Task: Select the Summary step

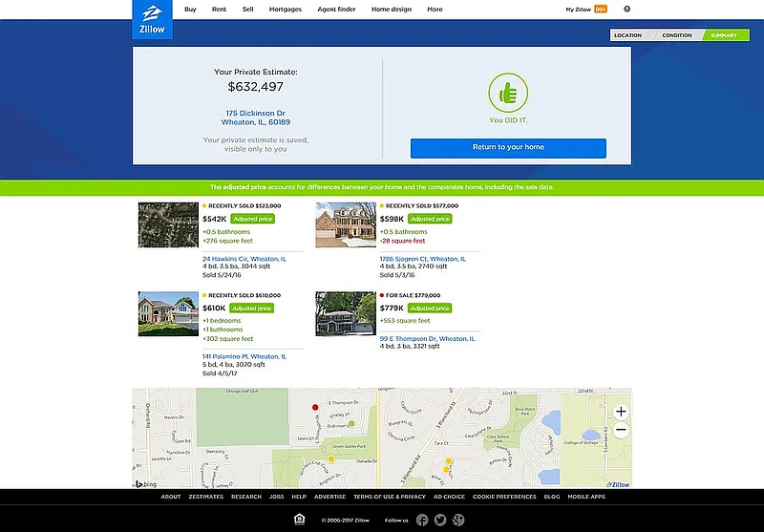Action: tap(725, 35)
